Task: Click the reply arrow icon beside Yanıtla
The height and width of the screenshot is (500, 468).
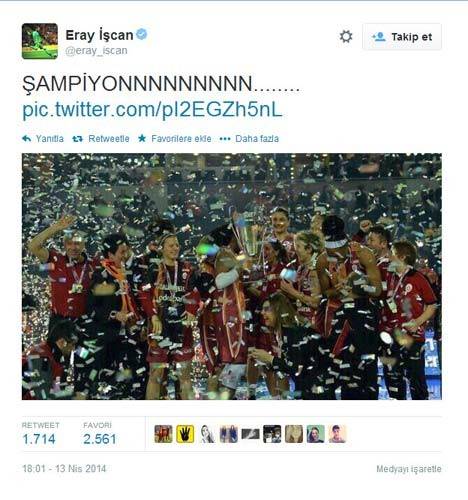Action: click(26, 139)
